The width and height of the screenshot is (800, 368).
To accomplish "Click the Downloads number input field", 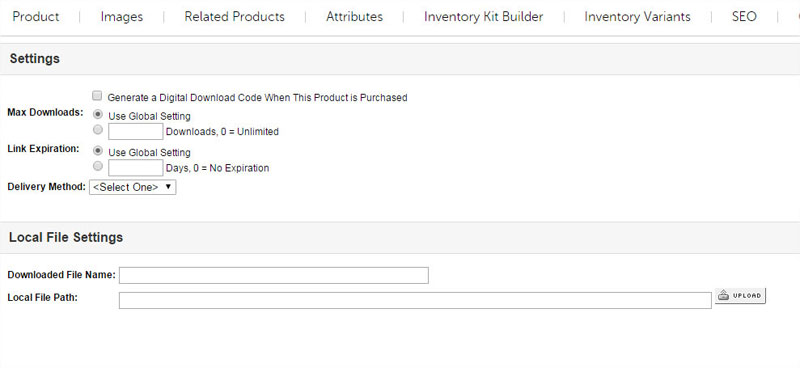I will [x=136, y=131].
